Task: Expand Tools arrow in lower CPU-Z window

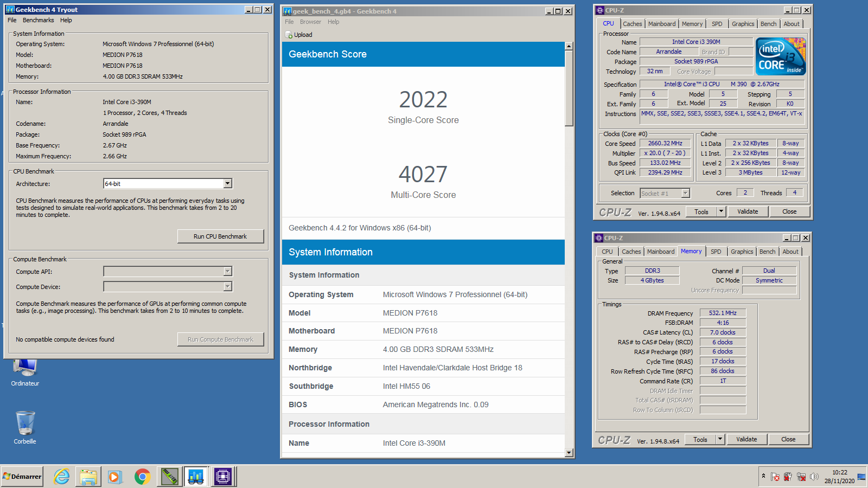Action: (x=720, y=439)
